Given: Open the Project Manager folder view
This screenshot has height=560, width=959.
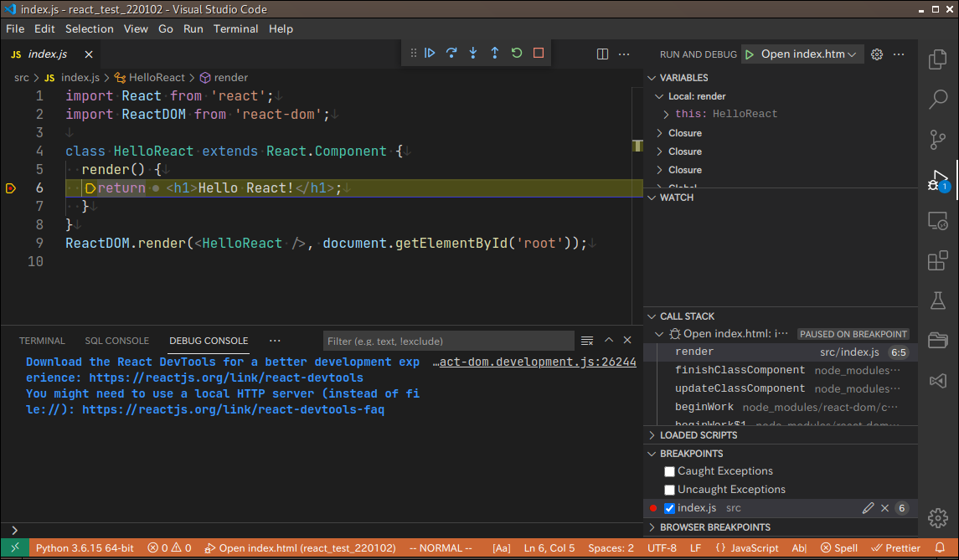Looking at the screenshot, I should coord(937,340).
